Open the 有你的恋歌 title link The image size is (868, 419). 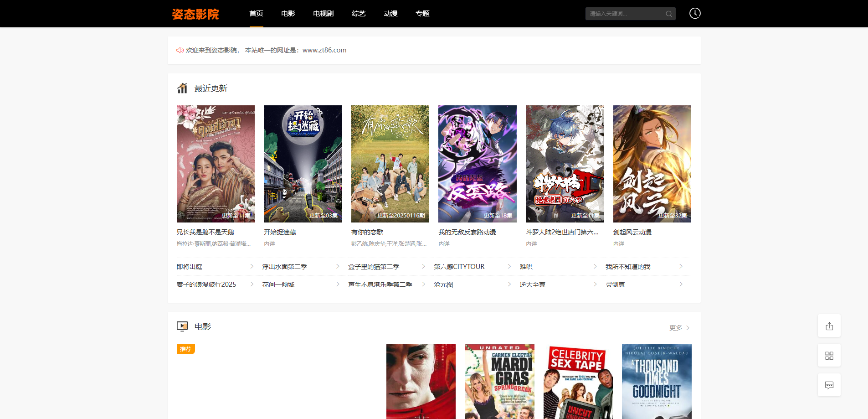pyautogui.click(x=367, y=232)
